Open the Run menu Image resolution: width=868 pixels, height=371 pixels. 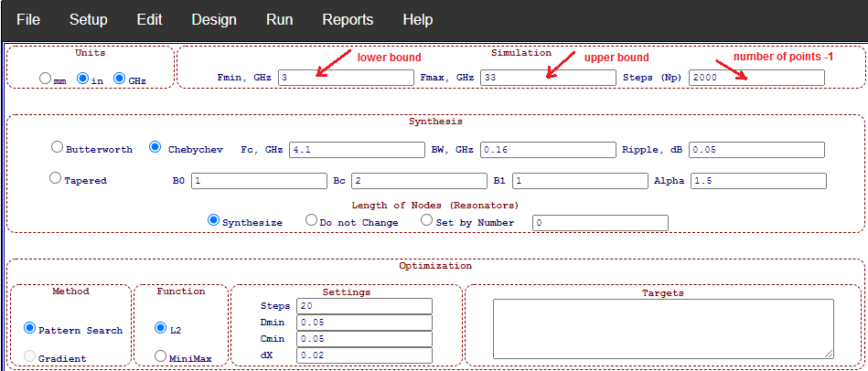tap(279, 19)
